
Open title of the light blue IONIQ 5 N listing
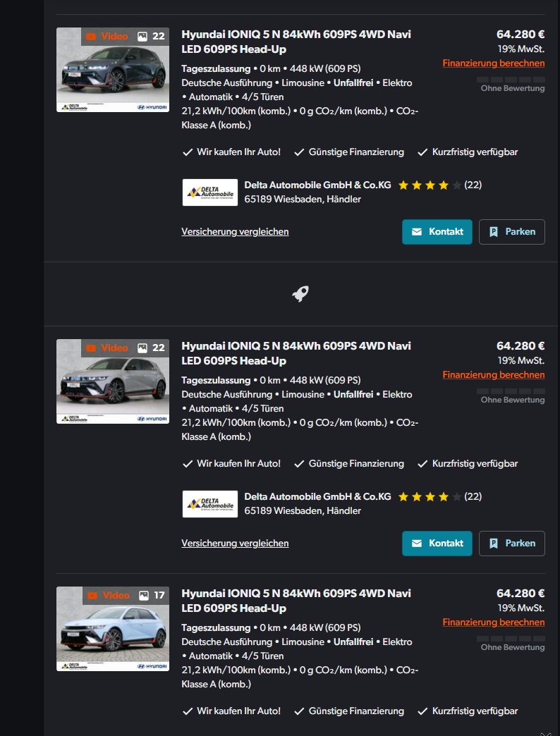click(296, 601)
